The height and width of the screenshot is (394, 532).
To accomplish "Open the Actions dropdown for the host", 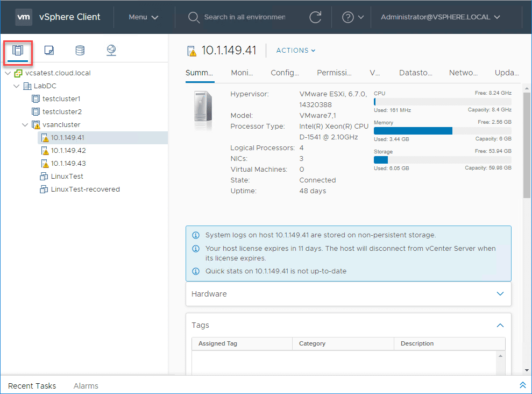I will 295,51.
